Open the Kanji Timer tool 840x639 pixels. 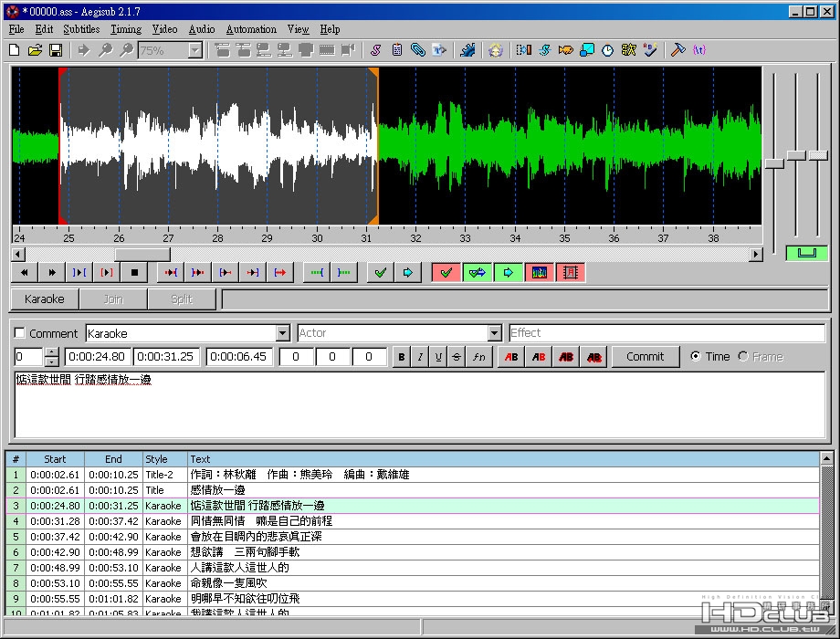click(628, 50)
